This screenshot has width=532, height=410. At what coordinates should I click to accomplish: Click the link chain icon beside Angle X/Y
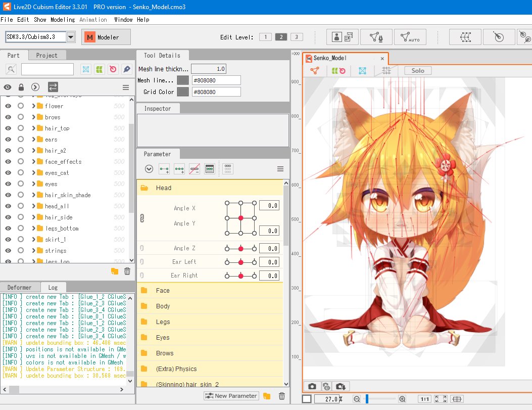point(142,218)
